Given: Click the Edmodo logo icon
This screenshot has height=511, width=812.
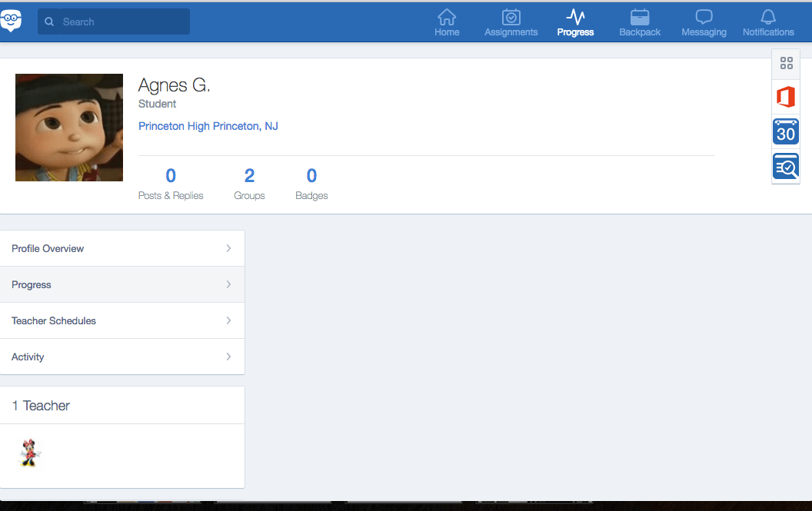Looking at the screenshot, I should point(10,21).
